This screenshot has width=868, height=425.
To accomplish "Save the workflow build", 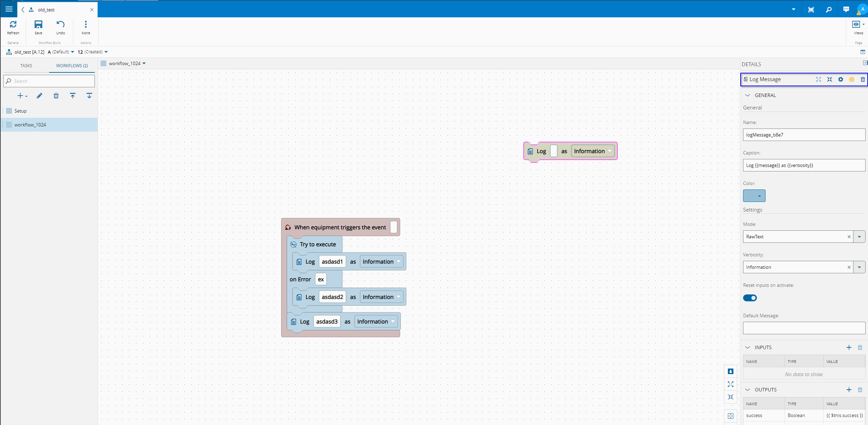I will [38, 25].
